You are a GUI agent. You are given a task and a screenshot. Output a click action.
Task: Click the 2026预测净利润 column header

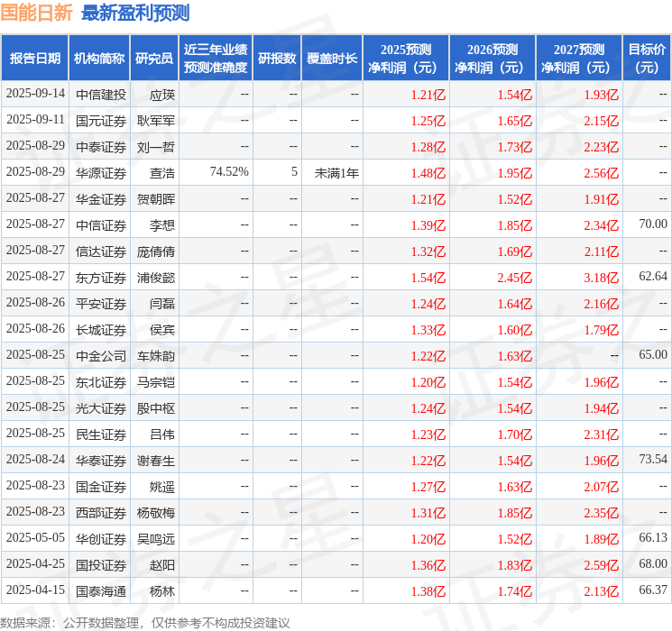point(492,58)
